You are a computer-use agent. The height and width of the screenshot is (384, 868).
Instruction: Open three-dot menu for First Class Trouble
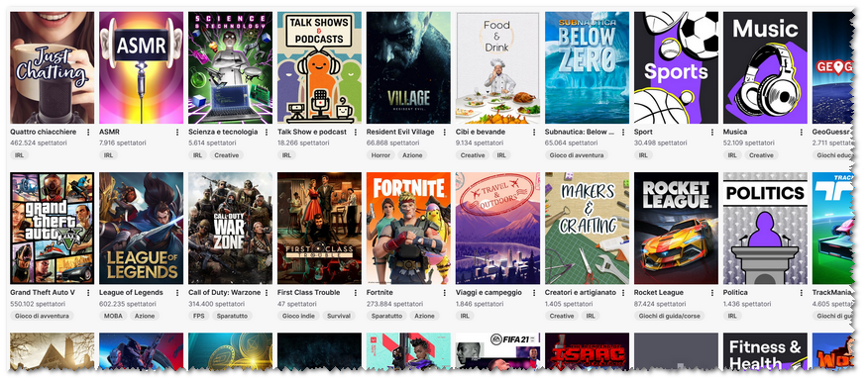[356, 293]
